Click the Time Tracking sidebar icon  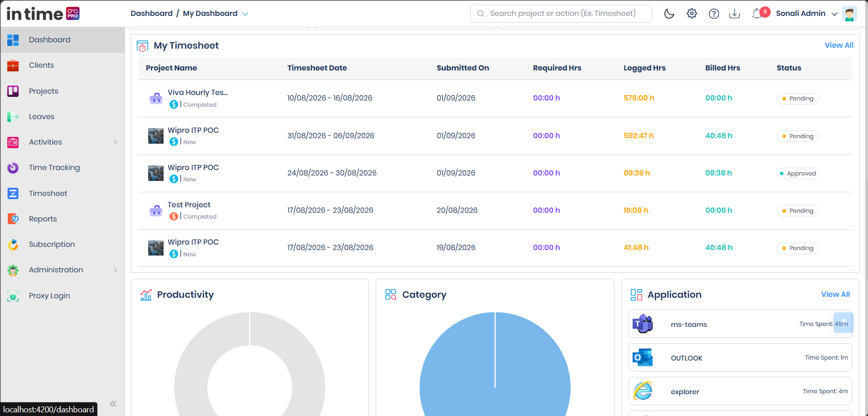pos(13,168)
